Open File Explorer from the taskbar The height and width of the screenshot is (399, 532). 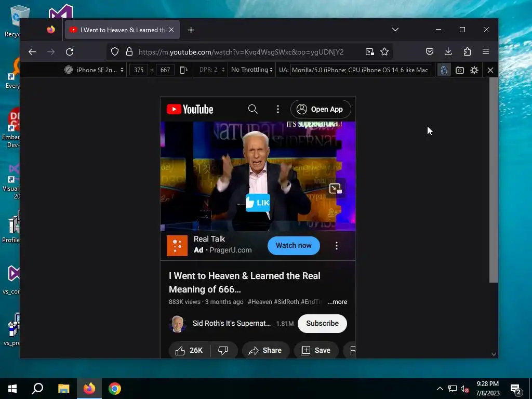point(63,389)
